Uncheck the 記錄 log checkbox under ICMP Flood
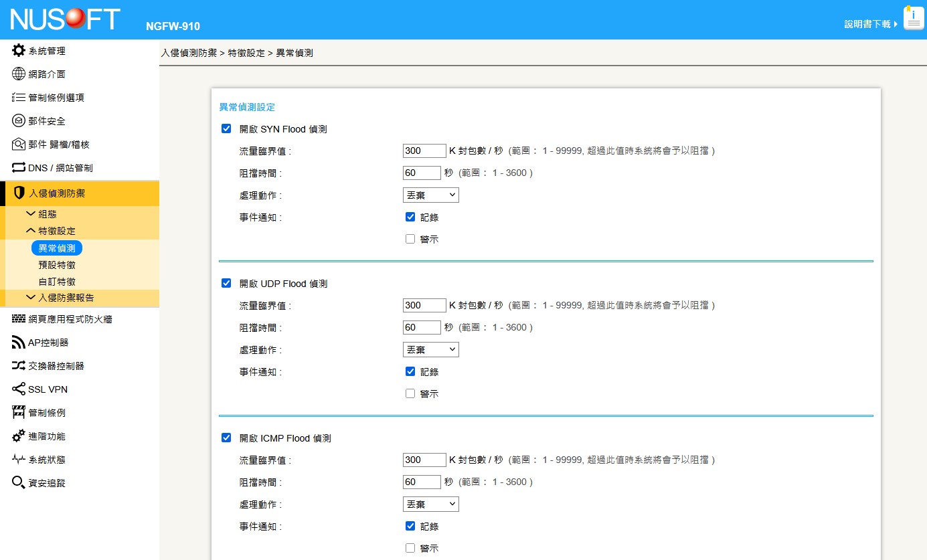This screenshot has width=927, height=560. coord(410,526)
